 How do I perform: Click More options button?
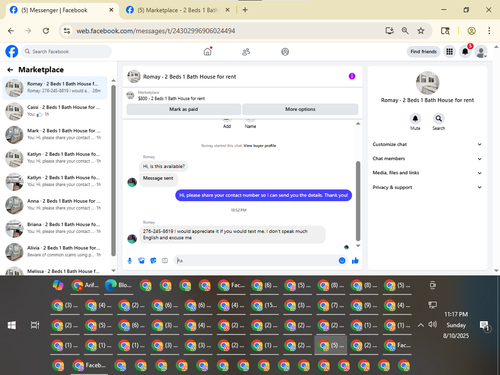coord(300,109)
